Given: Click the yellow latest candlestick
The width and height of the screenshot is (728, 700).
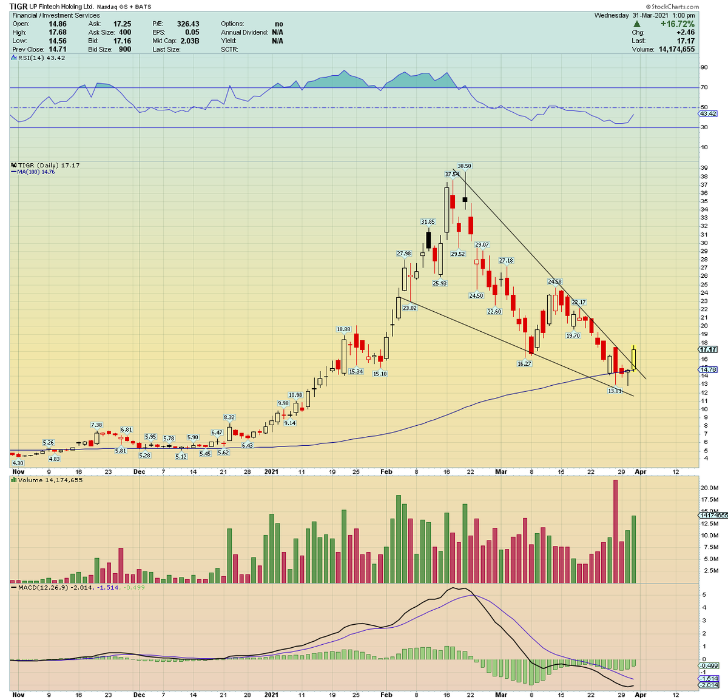Looking at the screenshot, I should (x=633, y=358).
